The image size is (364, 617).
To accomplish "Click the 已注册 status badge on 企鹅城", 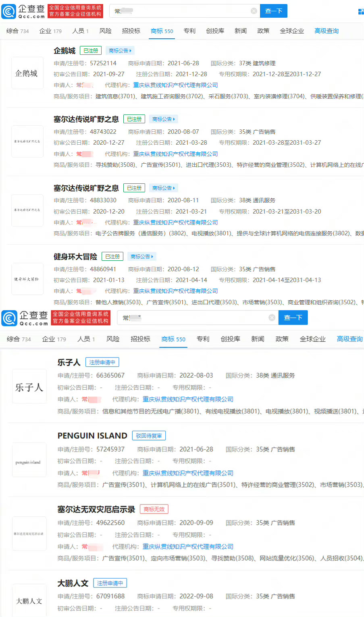I will (90, 50).
